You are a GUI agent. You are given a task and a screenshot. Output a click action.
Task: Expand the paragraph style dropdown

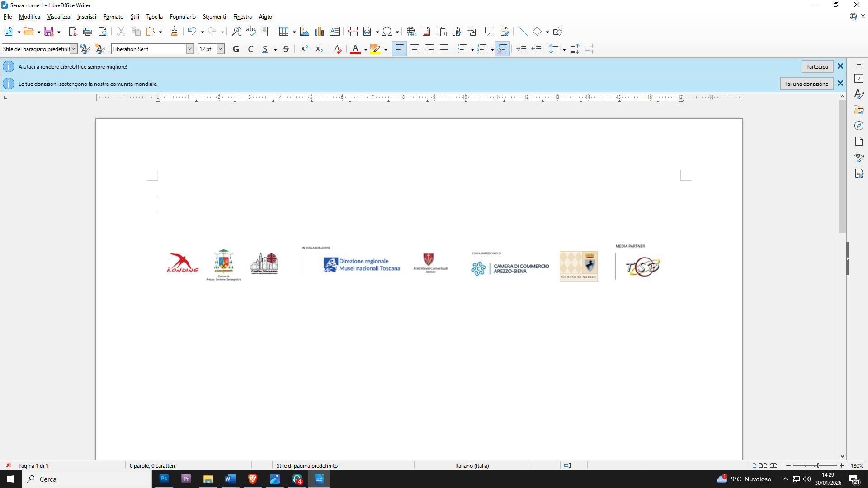click(x=73, y=49)
